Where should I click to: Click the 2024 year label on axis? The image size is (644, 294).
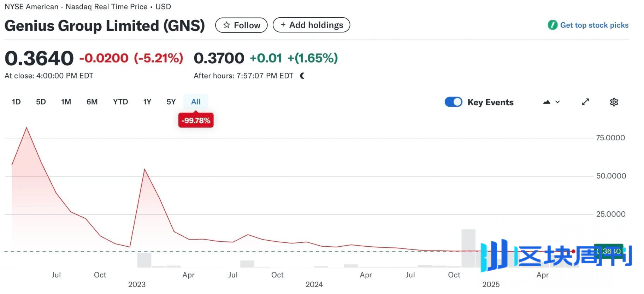pyautogui.click(x=314, y=284)
